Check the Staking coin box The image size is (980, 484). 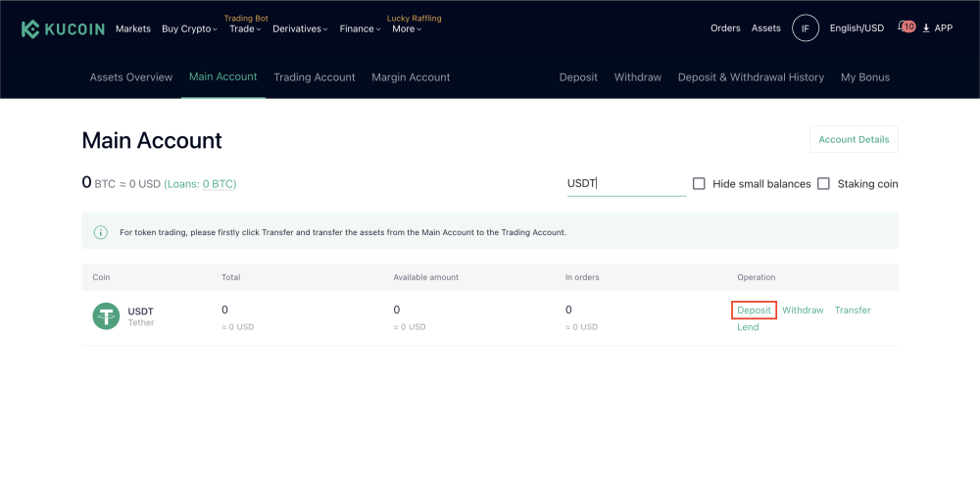(x=824, y=183)
